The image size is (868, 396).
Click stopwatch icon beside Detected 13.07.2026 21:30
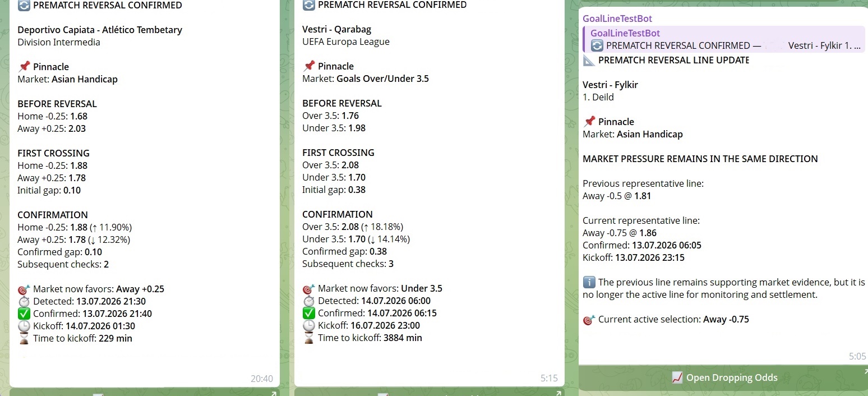24,301
